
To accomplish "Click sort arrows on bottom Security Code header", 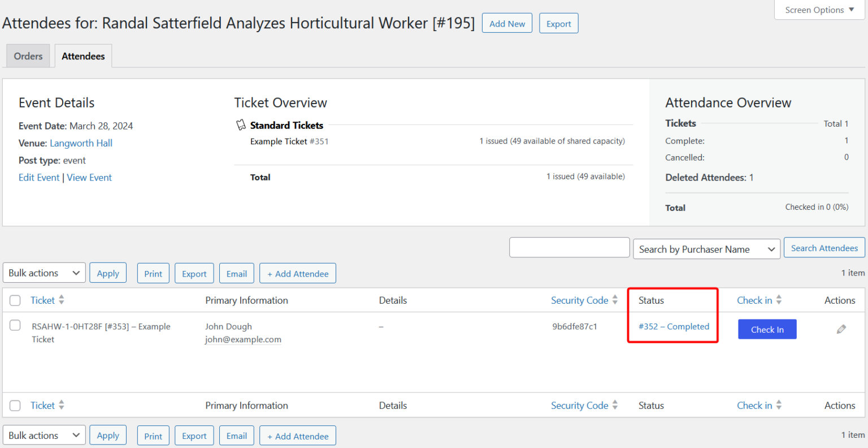I will coord(614,405).
